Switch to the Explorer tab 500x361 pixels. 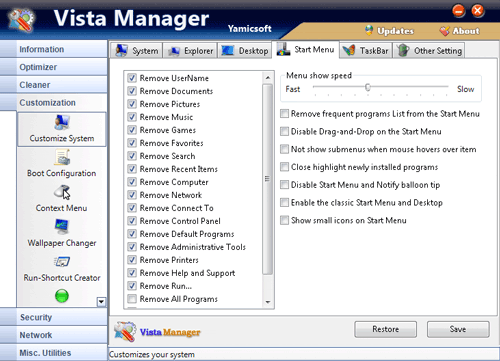[x=190, y=51]
